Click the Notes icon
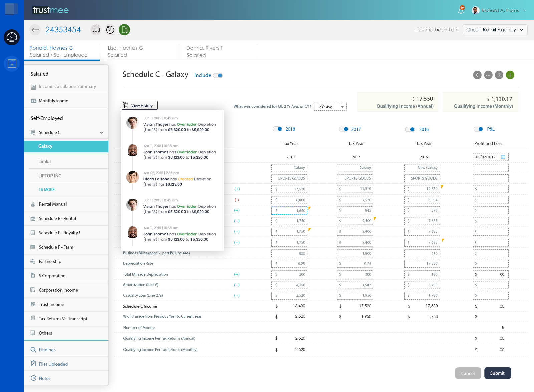 click(x=33, y=378)
